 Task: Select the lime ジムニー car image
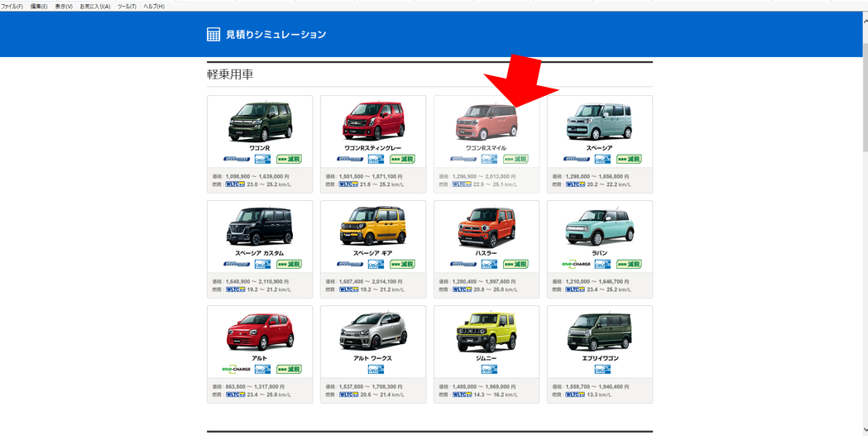click(486, 332)
